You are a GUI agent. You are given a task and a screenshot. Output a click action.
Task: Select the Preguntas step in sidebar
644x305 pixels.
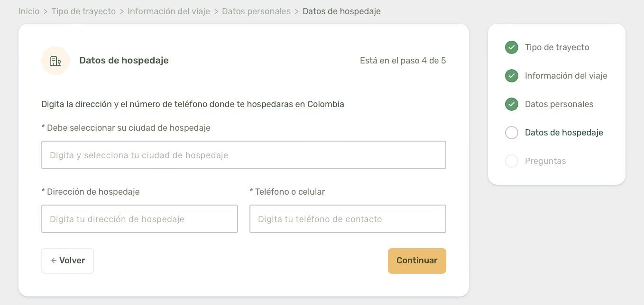[x=545, y=161]
